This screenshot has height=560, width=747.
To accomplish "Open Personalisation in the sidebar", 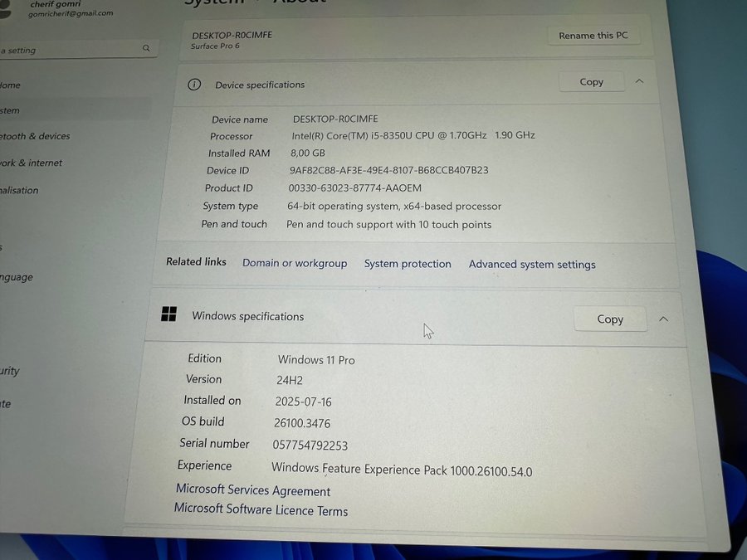I will 19,190.
